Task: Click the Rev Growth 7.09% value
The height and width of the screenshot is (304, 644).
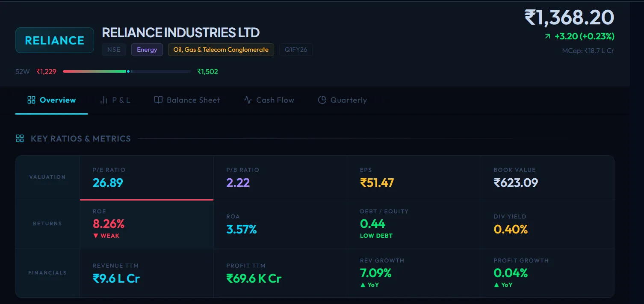Action: [x=376, y=273]
